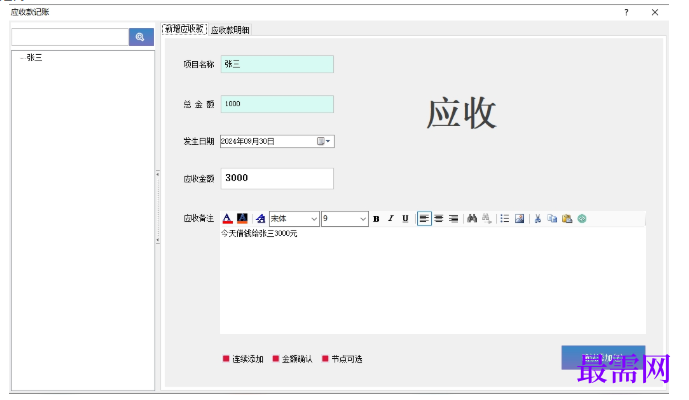Insert a picture into the remark

(x=519, y=218)
